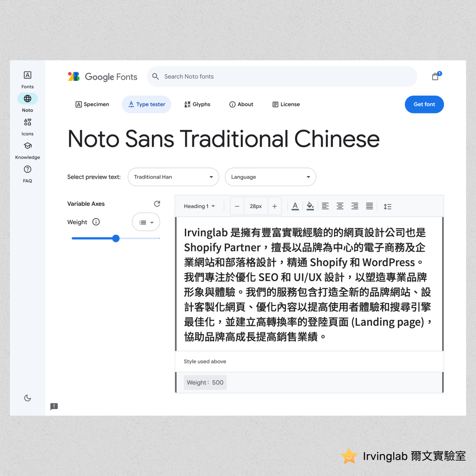Viewport: 476px width, 476px height.
Task: Decrease font size with minus button
Action: pyautogui.click(x=237, y=206)
